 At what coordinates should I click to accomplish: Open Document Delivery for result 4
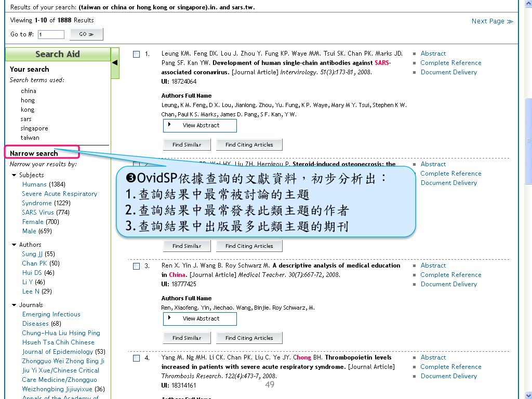pos(448,376)
